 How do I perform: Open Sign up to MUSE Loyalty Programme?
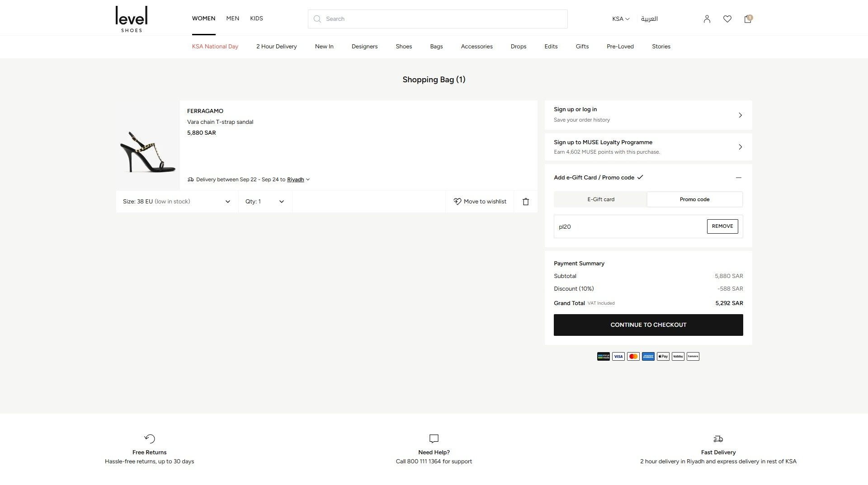[x=648, y=147]
